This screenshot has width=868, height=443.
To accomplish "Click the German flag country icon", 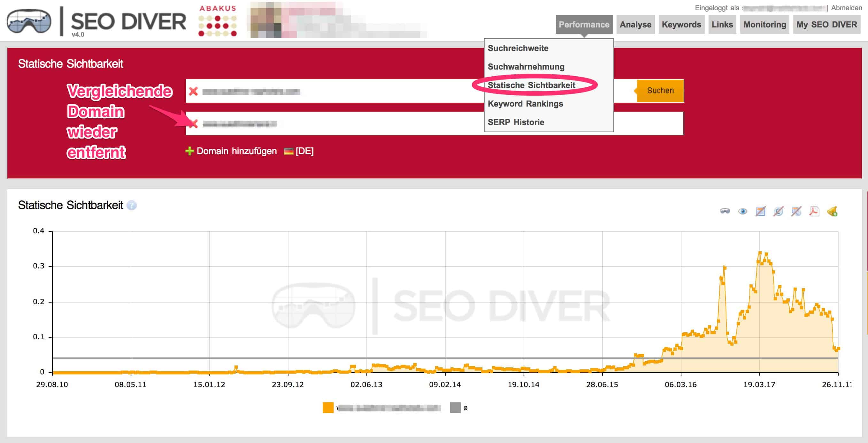I will coord(288,152).
